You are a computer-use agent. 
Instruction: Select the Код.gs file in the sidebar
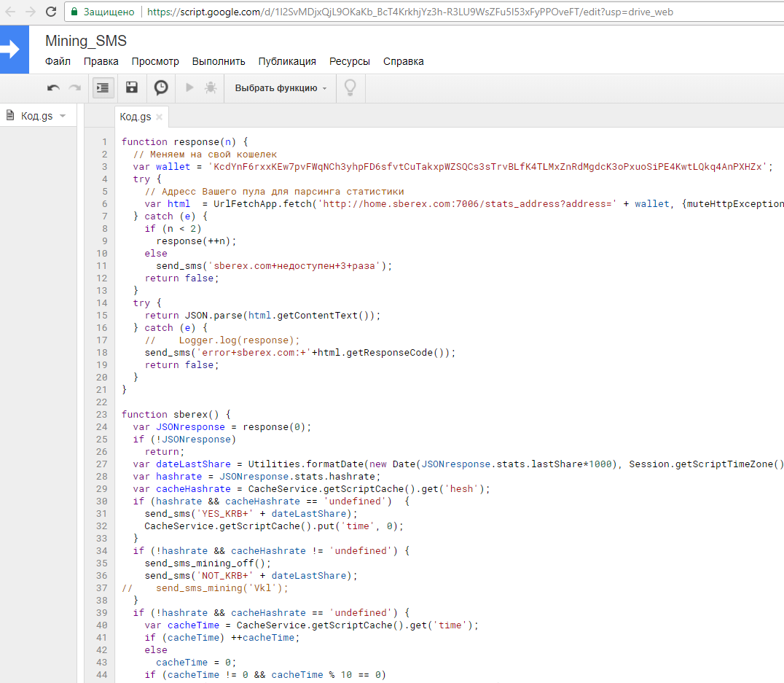pos(36,116)
